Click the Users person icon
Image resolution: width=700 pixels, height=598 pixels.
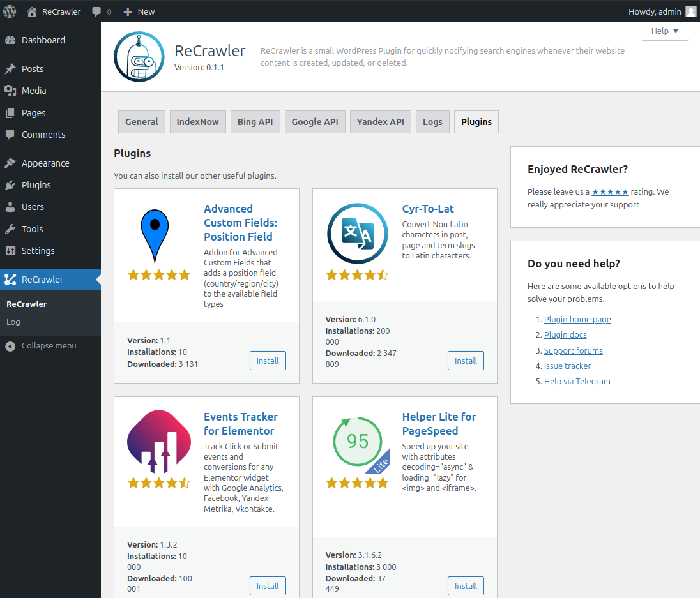[x=10, y=207]
